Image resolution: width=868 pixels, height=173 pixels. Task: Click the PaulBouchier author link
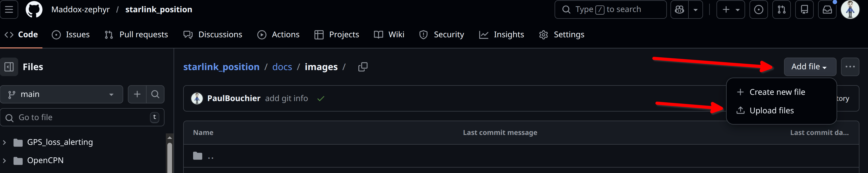pos(234,98)
